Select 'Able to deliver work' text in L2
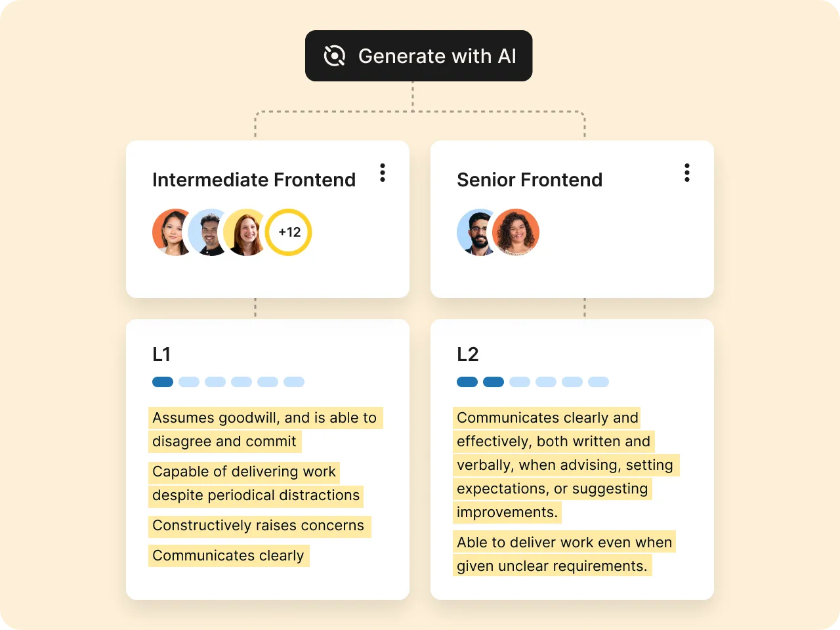 564,543
